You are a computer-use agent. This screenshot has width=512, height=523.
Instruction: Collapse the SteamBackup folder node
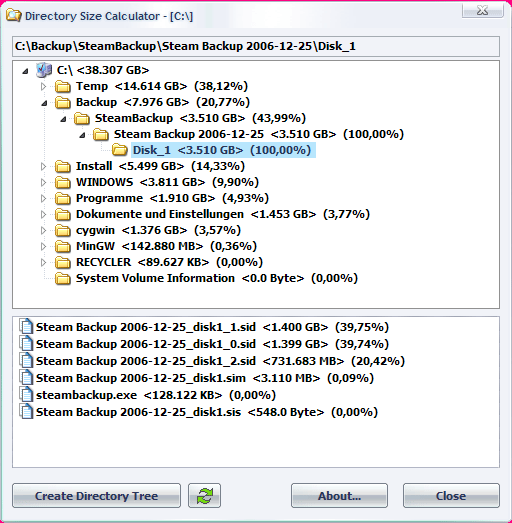pos(63,119)
